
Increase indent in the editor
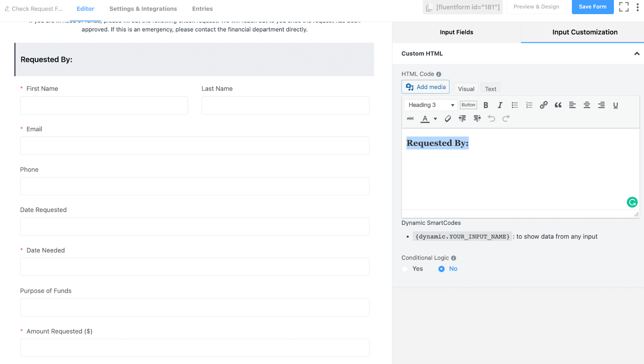[477, 118]
